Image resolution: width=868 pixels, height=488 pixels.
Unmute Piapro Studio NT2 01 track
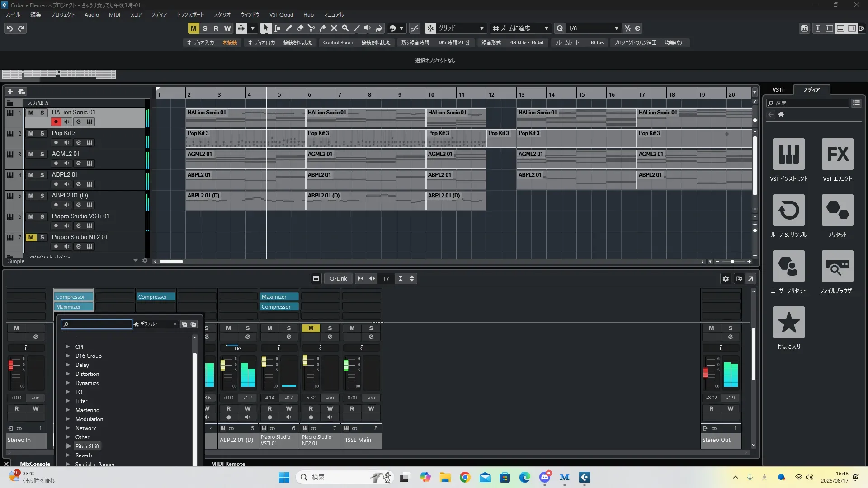(31, 237)
